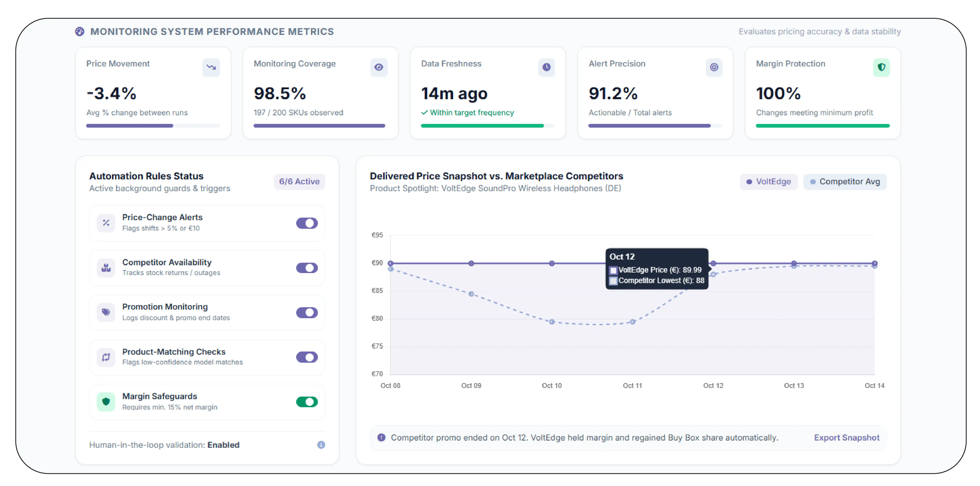Screen dimensions: 980x486
Task: Toggle the Price-Change Alerts switch
Action: pos(307,223)
